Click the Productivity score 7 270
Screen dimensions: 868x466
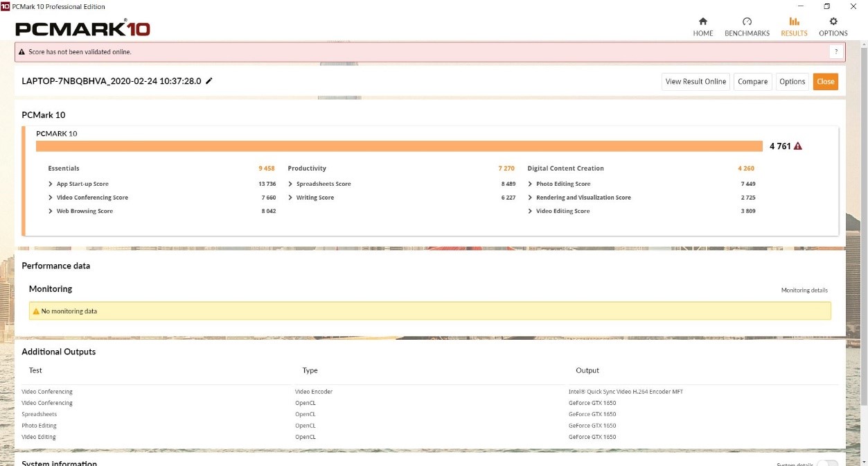506,169
